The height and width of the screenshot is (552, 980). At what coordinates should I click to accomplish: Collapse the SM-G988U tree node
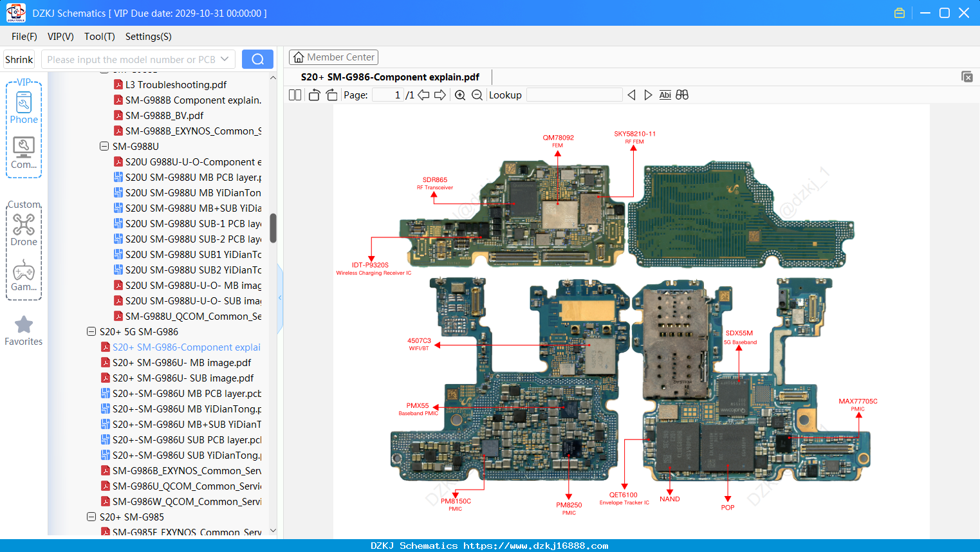pos(104,146)
